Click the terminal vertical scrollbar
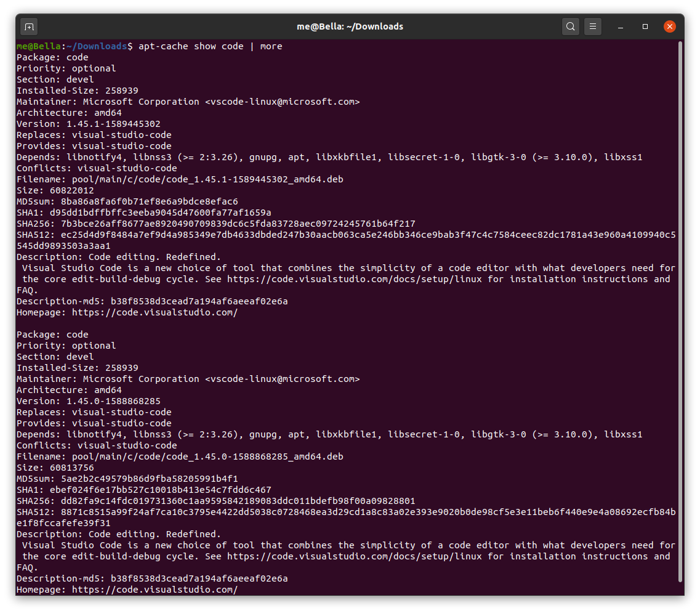 click(680, 311)
